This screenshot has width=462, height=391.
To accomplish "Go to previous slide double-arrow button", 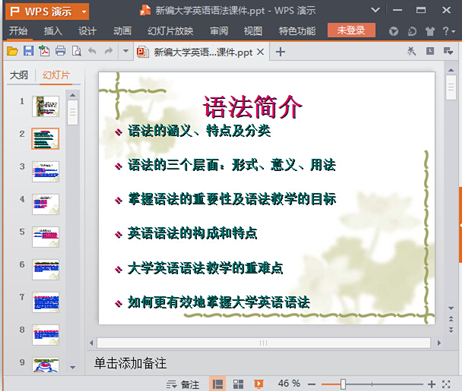I will click(451, 319).
